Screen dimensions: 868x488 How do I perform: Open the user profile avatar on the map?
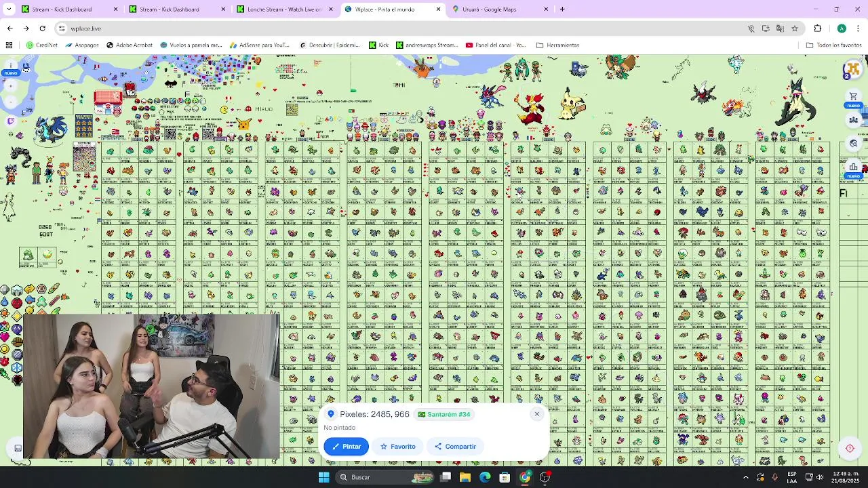853,69
